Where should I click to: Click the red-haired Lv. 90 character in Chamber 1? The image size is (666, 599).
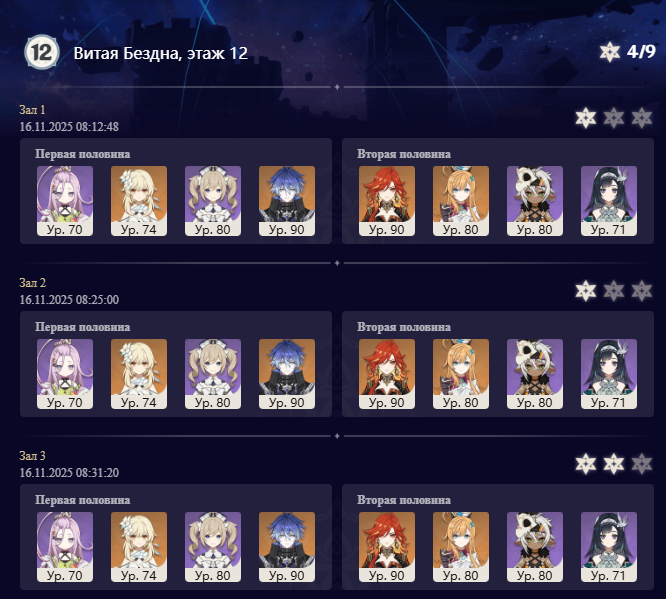coord(387,201)
